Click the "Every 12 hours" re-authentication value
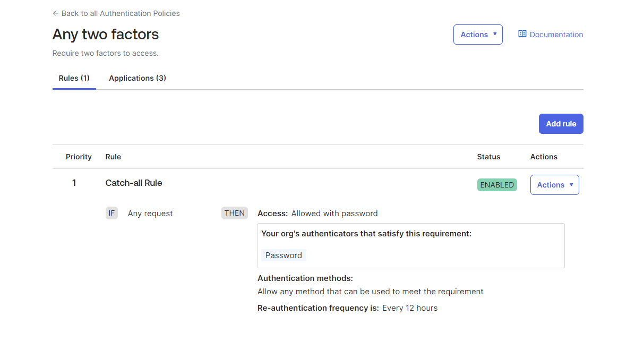 click(410, 308)
